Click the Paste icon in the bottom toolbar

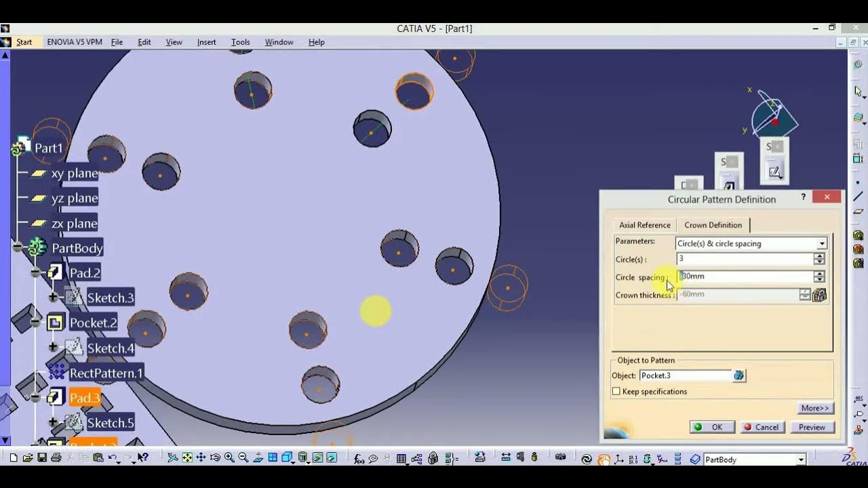98,457
